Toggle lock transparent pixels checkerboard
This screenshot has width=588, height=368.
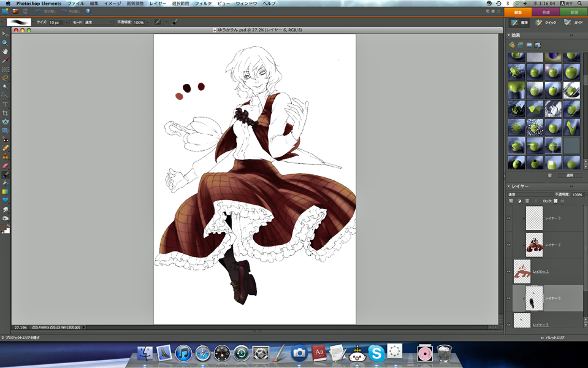point(556,201)
